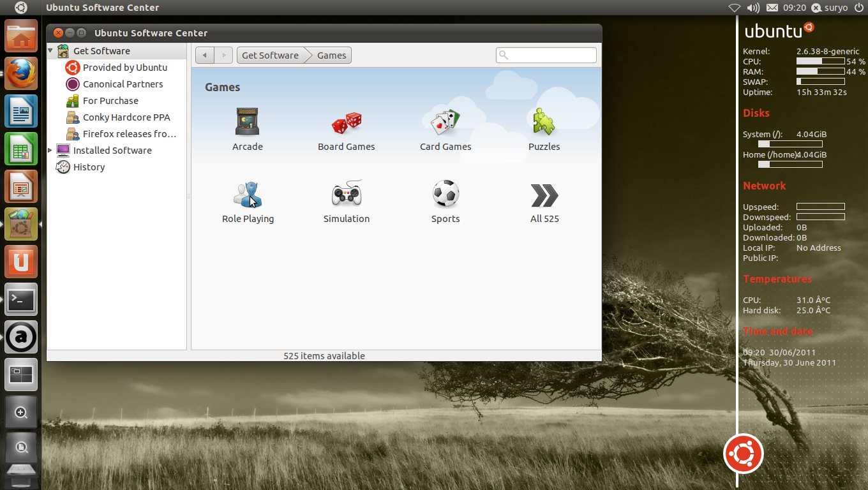Select Canonical Partners source
Image resolution: width=868 pixels, height=490 pixels.
pos(123,84)
